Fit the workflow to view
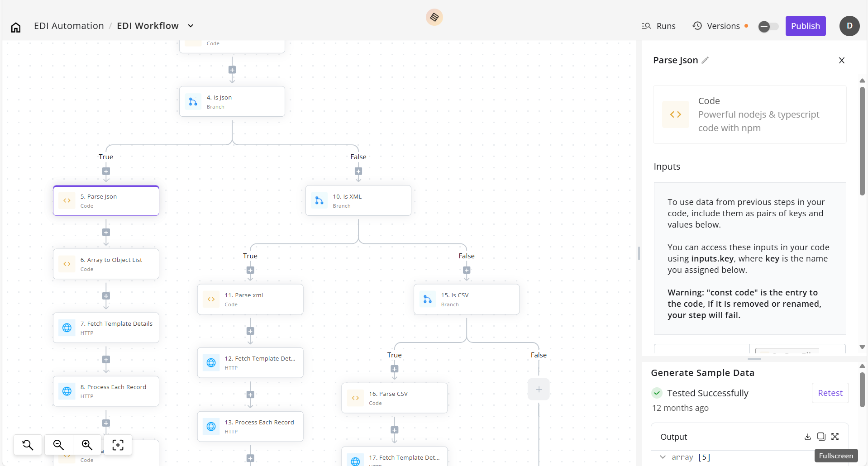Screen dimensions: 868x466 pos(118,445)
